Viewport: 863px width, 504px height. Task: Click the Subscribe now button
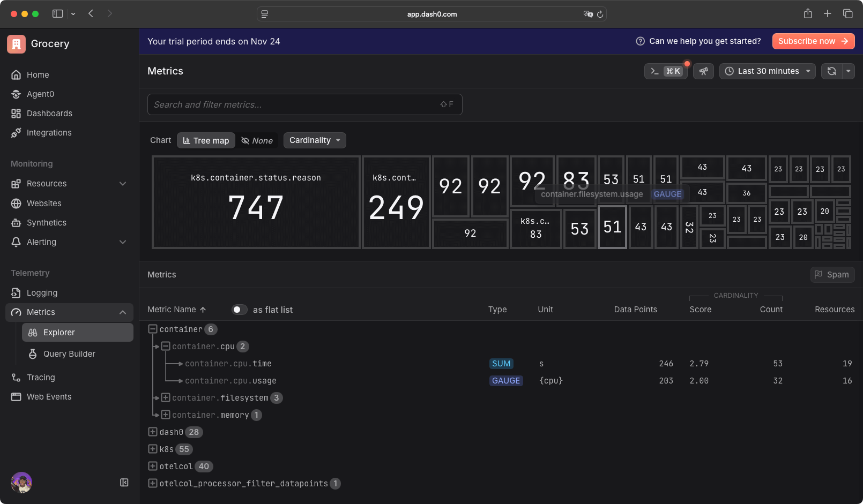point(813,41)
